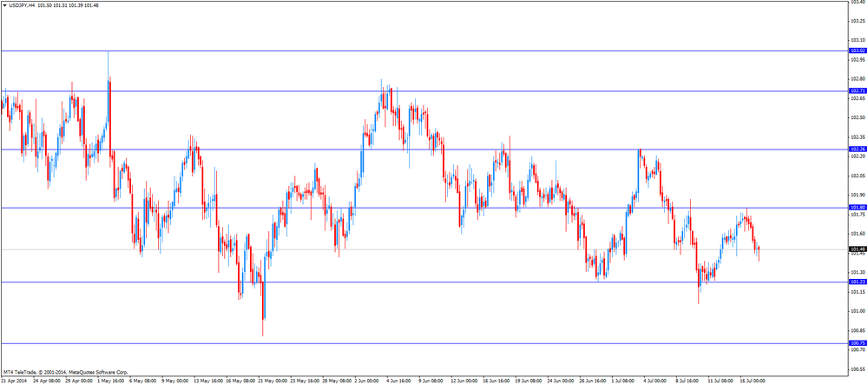Click the '12 Jun 00:00' time axis label
Viewport: 868px width, 385px height.
(464, 382)
